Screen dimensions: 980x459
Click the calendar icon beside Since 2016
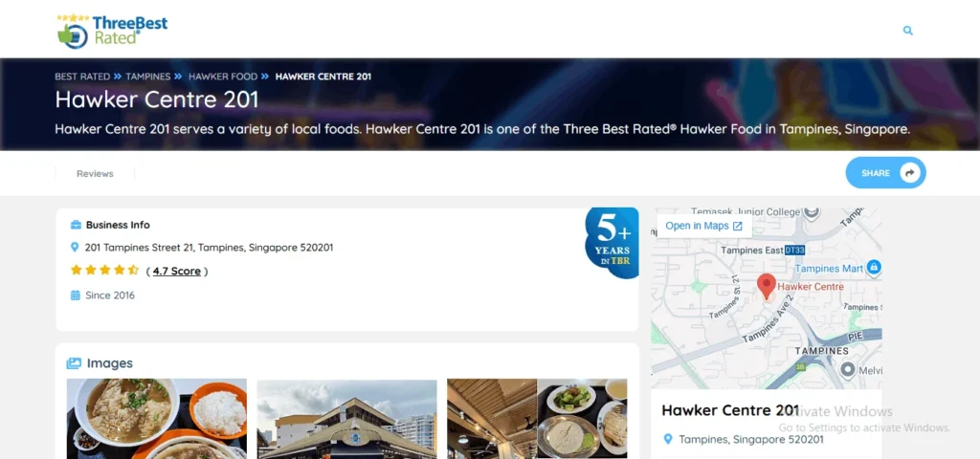click(x=75, y=295)
